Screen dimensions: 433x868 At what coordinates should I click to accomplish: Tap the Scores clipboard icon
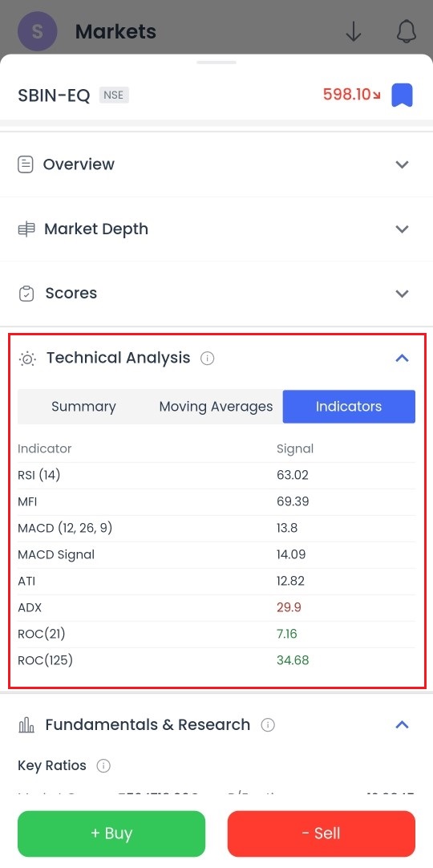point(26,294)
